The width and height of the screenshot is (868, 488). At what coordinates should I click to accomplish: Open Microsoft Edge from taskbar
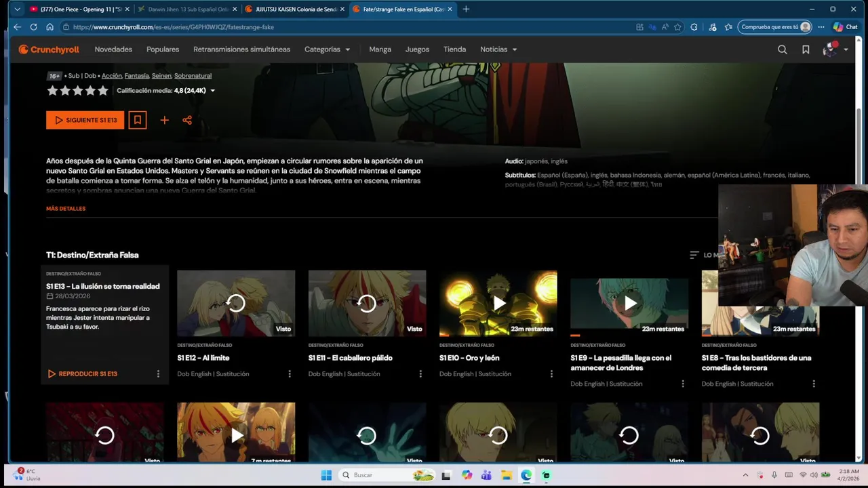coord(526,475)
